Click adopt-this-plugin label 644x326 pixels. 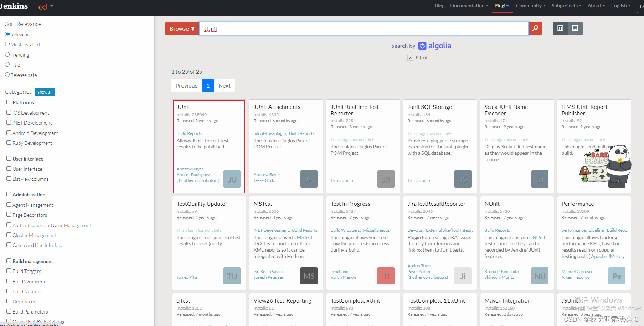270,133
